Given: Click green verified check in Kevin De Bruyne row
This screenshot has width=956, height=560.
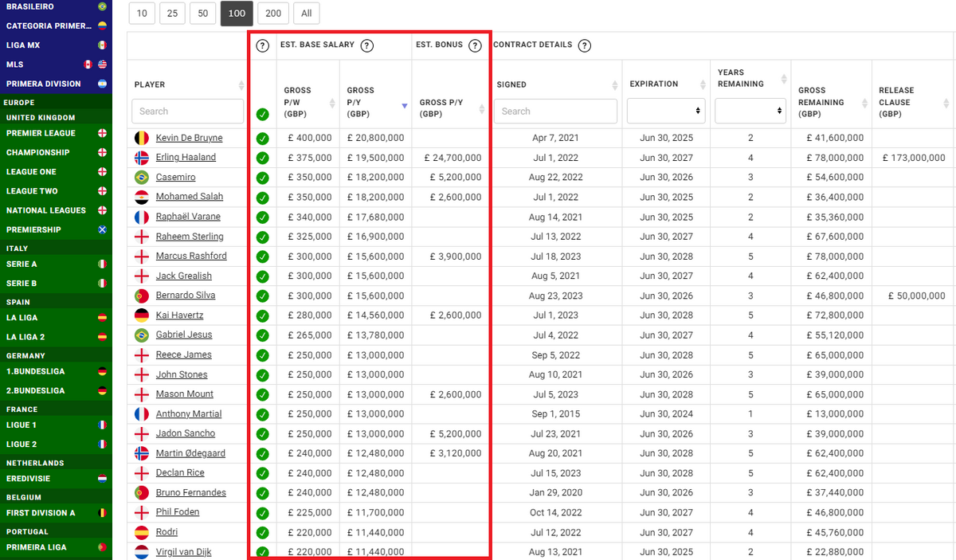Looking at the screenshot, I should [x=262, y=139].
